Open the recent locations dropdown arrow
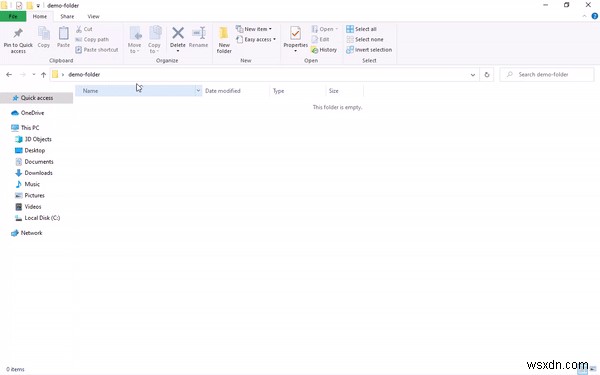 click(34, 75)
